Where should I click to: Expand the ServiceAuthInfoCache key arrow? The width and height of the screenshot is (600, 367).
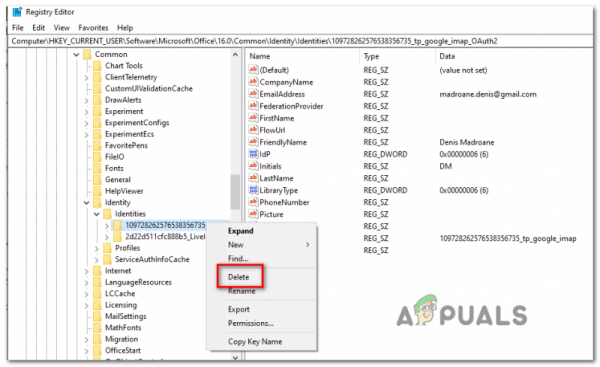(x=96, y=259)
